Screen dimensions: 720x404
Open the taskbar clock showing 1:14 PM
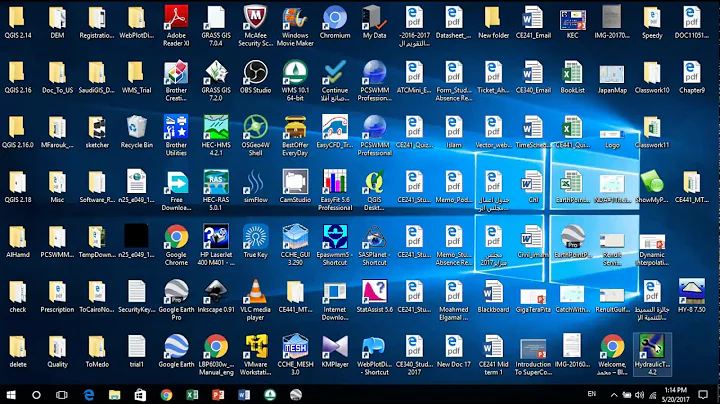tap(675, 395)
